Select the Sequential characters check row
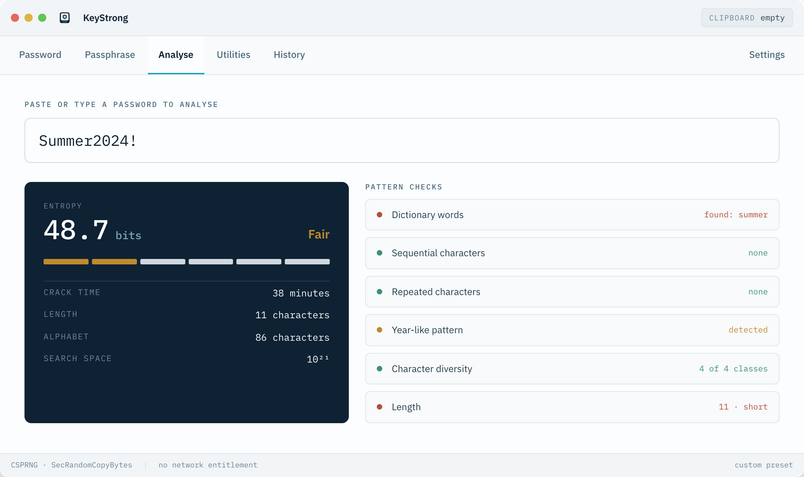The width and height of the screenshot is (804, 477). click(x=572, y=253)
